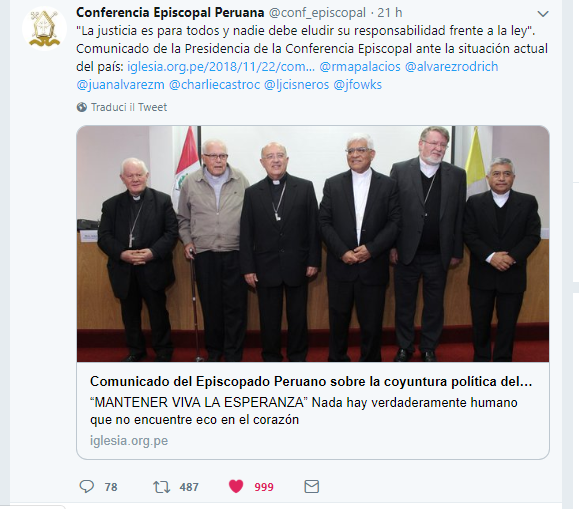Click the envelope direct message icon

pyautogui.click(x=312, y=486)
